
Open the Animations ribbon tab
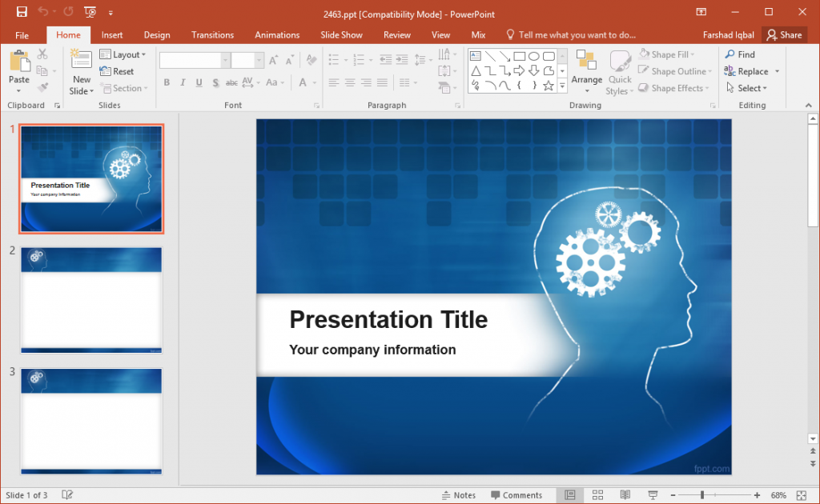pyautogui.click(x=277, y=34)
